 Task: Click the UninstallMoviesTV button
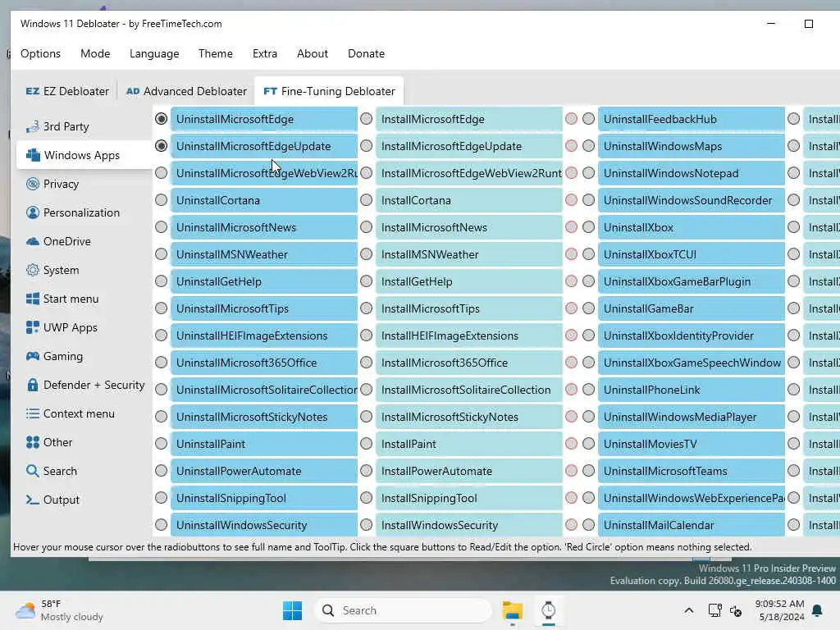[691, 444]
